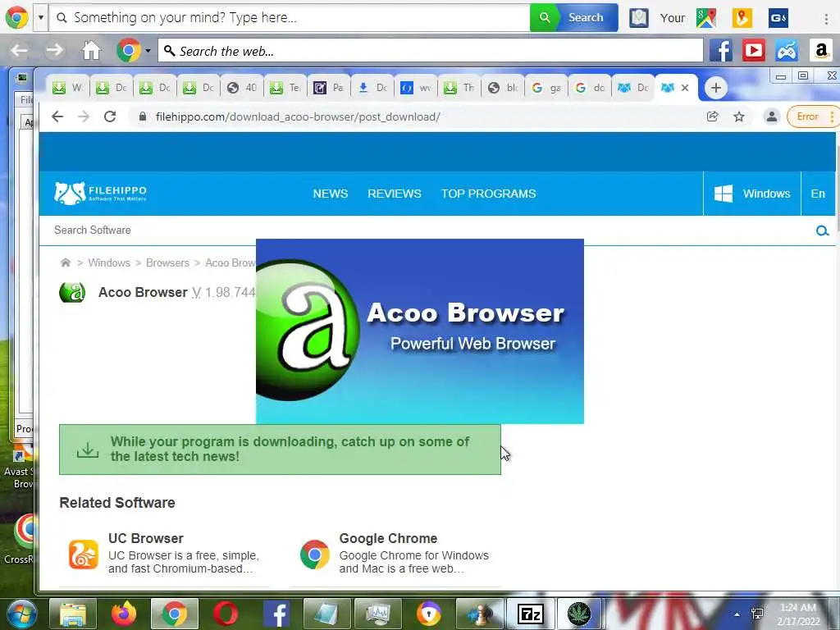Open the 'En' language selector
Screen dimensions: 840x630
pos(818,194)
